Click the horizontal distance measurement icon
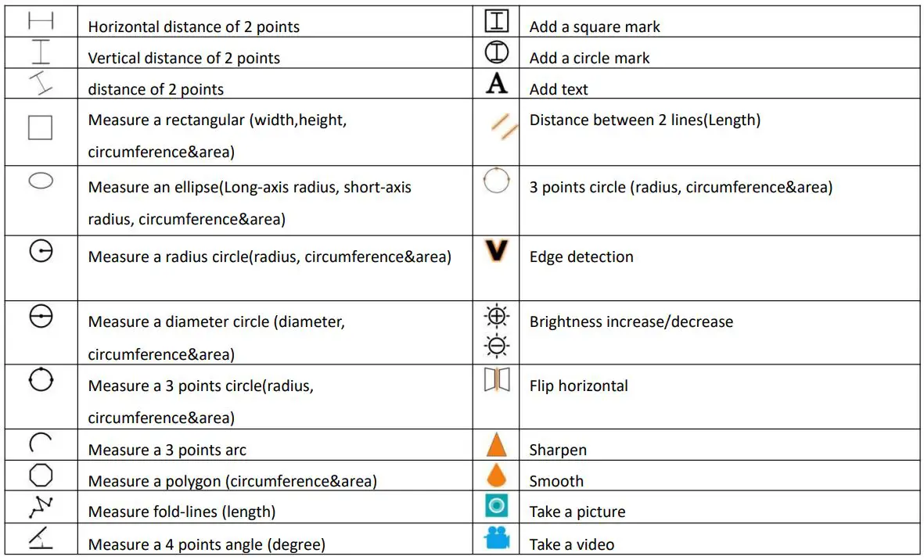The width and height of the screenshot is (924, 560). [x=41, y=21]
